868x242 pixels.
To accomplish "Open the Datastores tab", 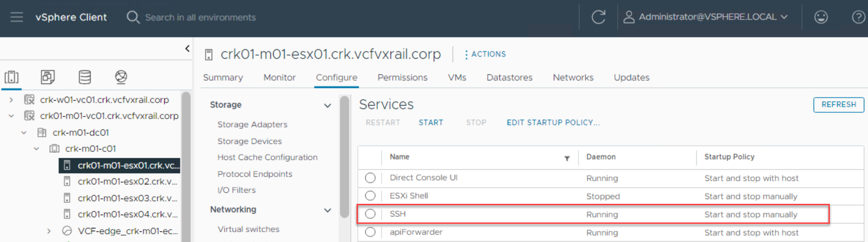I will click(x=509, y=77).
